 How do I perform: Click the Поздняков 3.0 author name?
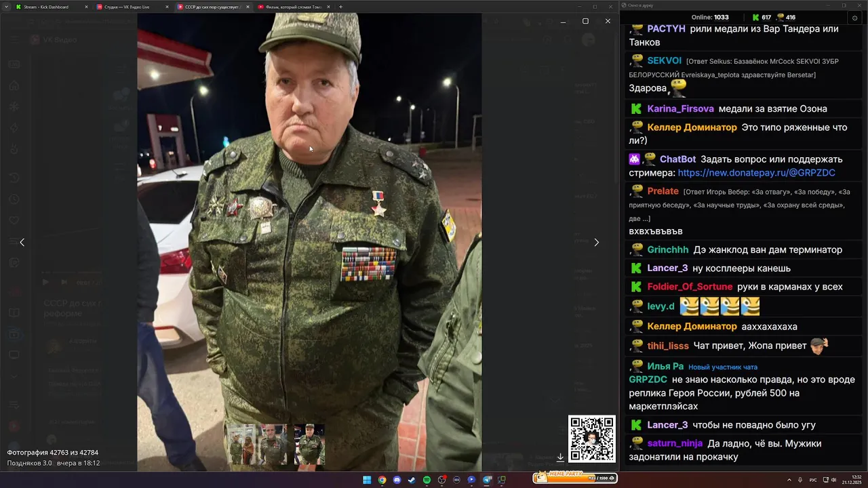point(29,463)
